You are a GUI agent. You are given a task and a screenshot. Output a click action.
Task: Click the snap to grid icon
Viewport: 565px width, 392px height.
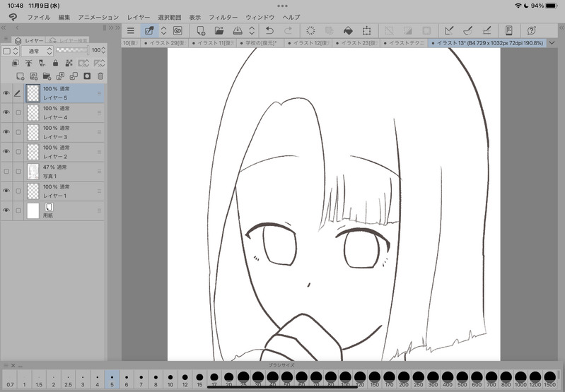click(x=487, y=30)
